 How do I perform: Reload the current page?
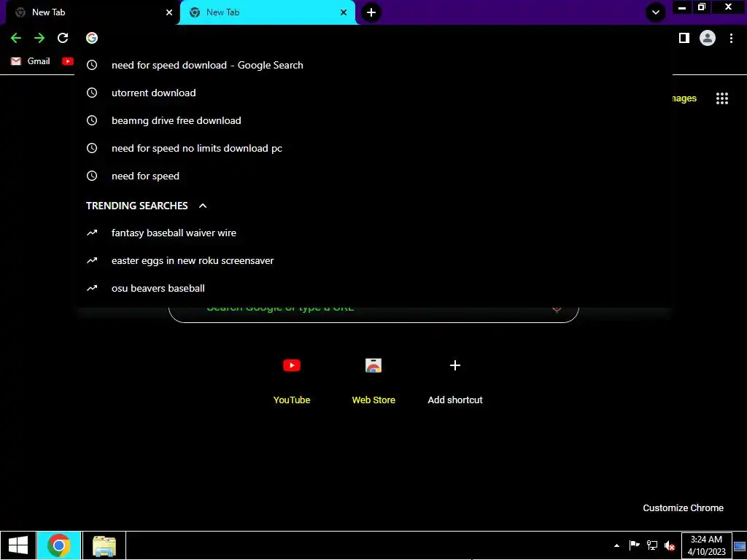pos(63,38)
